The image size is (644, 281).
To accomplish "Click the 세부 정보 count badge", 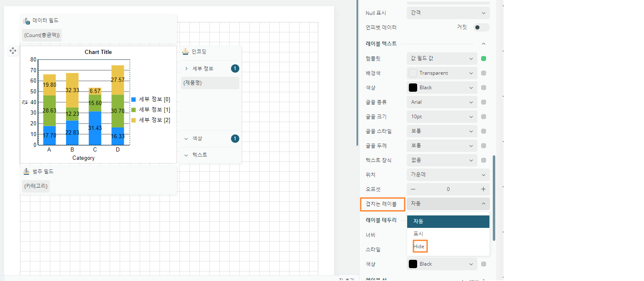I will click(x=235, y=68).
